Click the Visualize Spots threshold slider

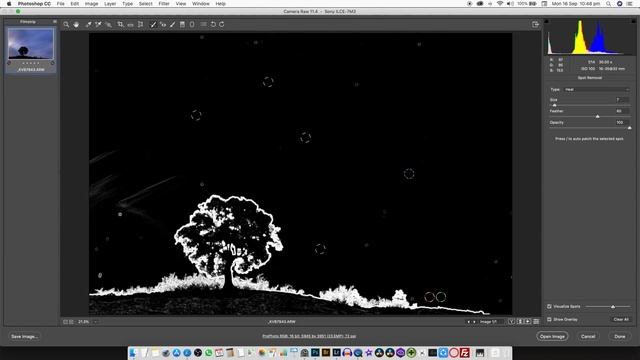click(613, 307)
